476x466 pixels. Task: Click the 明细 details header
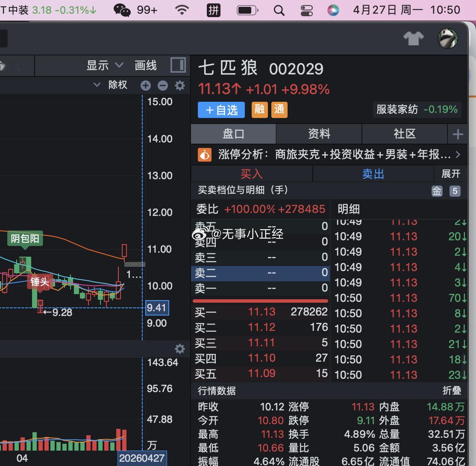(349, 209)
